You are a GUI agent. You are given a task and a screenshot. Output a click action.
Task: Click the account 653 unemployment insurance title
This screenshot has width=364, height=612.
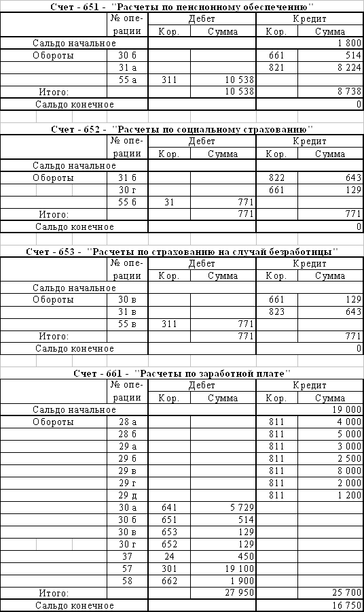(x=182, y=252)
